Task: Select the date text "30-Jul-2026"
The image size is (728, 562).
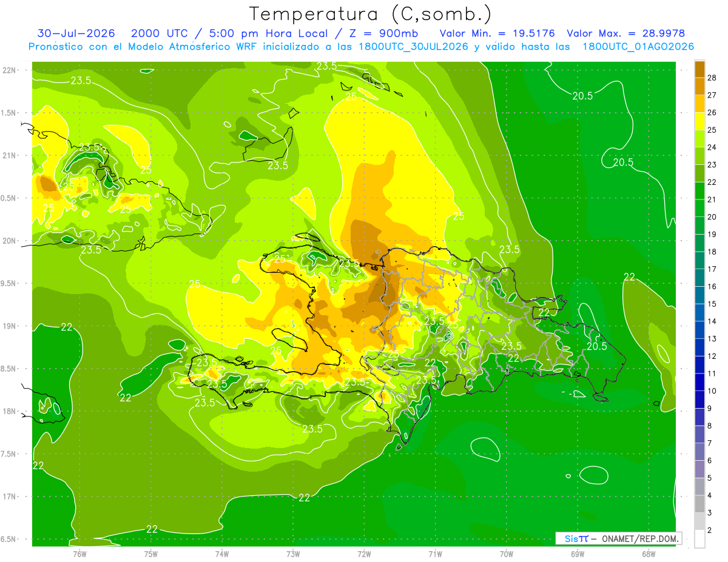Action: [x=76, y=33]
